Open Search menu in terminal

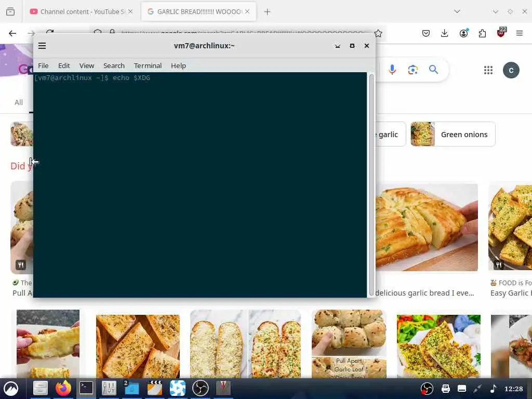[x=114, y=65]
